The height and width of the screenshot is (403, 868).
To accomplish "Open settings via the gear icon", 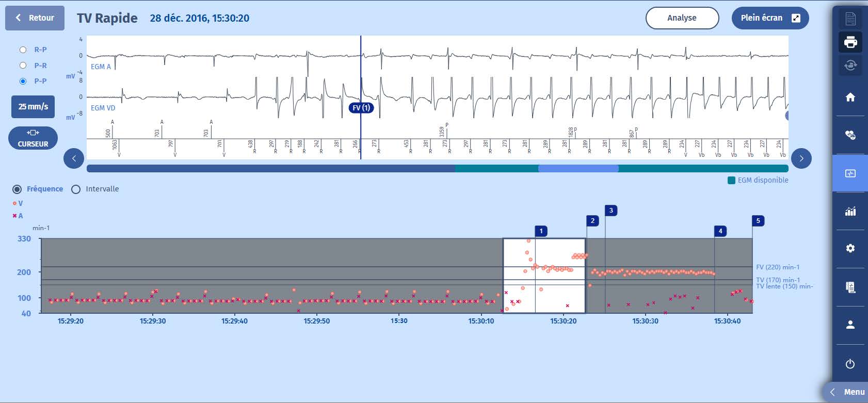I will pyautogui.click(x=850, y=248).
